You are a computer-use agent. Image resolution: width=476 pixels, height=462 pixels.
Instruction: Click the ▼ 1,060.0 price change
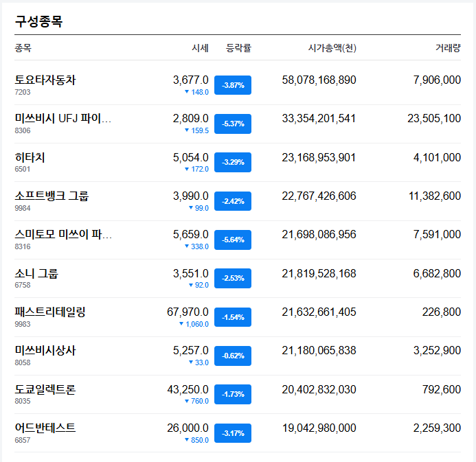click(194, 324)
